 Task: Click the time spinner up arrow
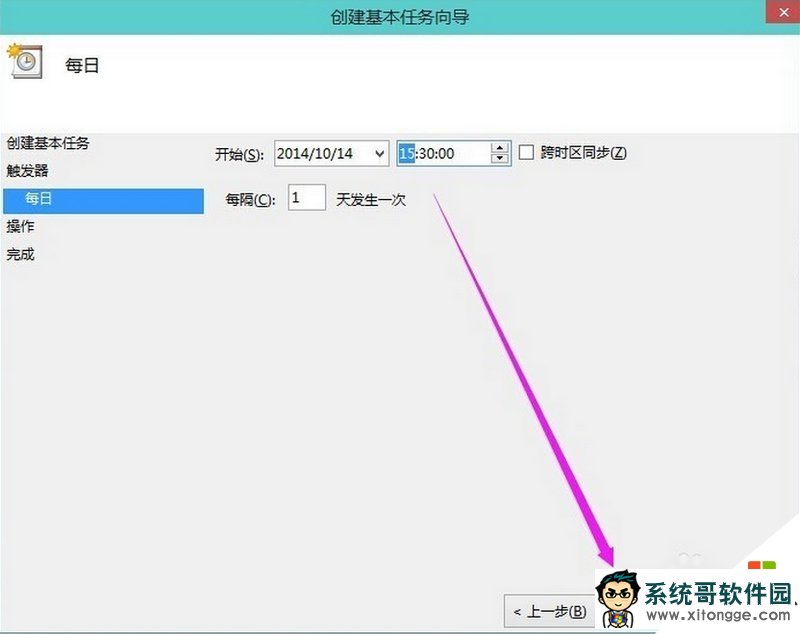click(x=498, y=147)
